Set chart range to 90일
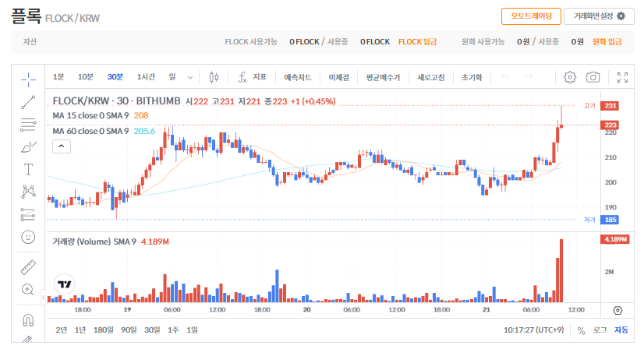 click(x=129, y=330)
